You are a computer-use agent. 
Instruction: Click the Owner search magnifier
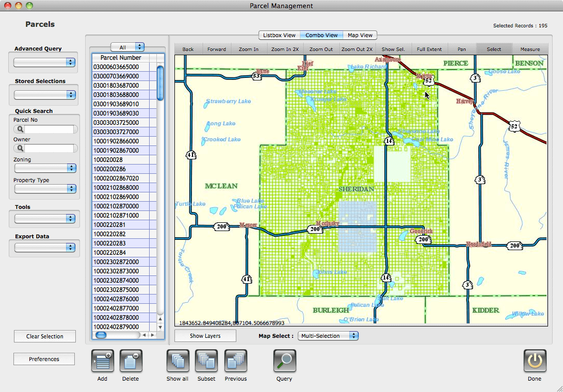(x=20, y=148)
